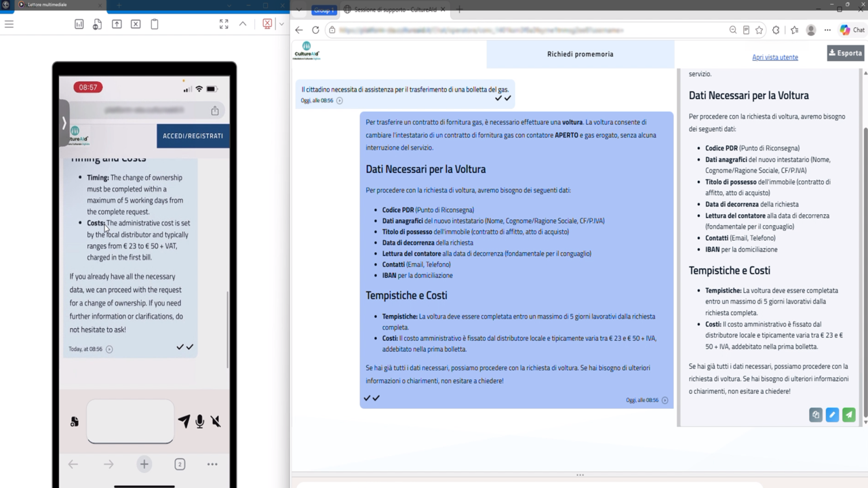Send message with paper plane icon on phone
This screenshot has height=488, width=868.
point(184,422)
